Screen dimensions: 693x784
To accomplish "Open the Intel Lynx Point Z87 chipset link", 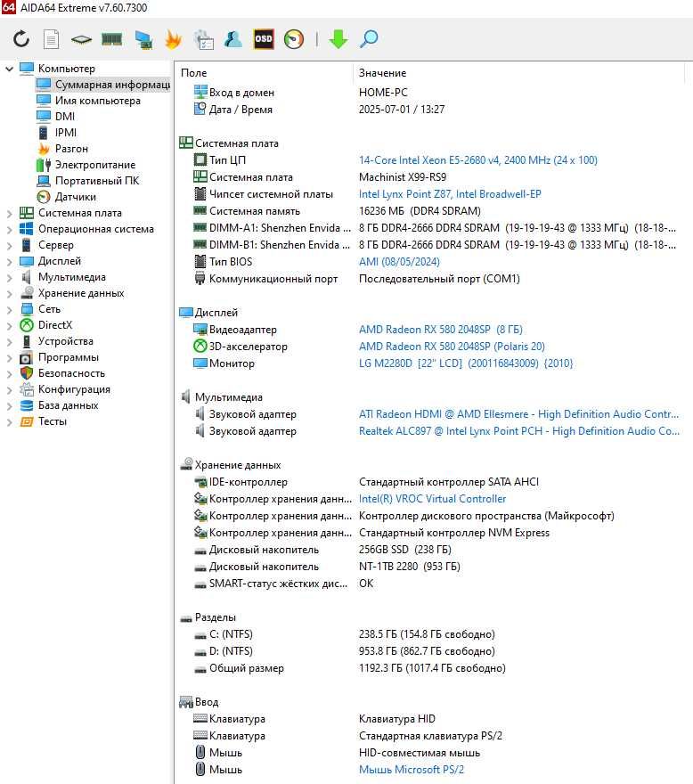I will click(x=450, y=194).
